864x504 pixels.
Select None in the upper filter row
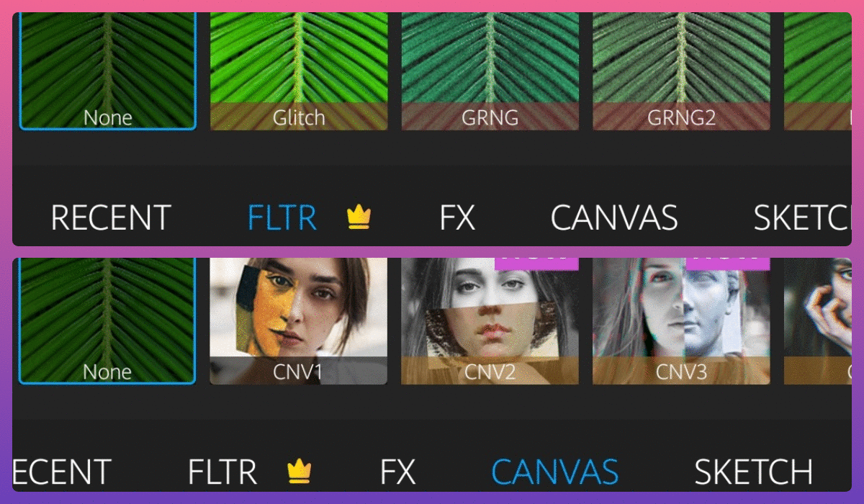[107, 71]
